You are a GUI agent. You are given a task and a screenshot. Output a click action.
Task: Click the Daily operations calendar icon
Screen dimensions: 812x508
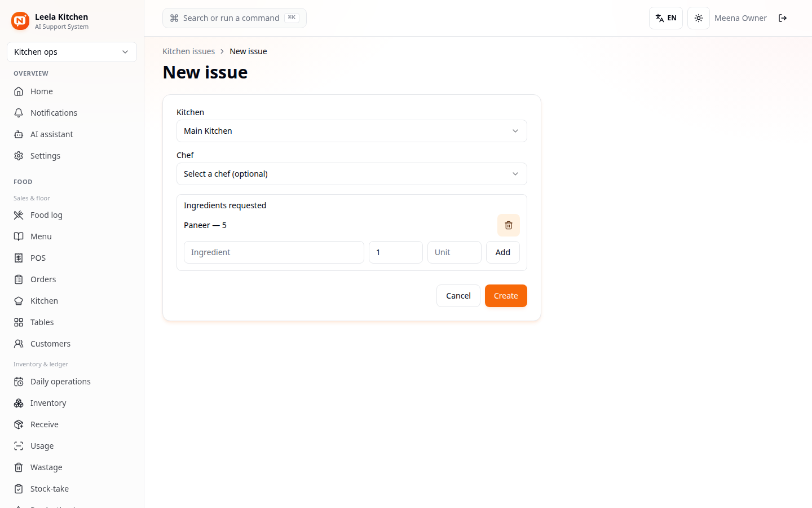(19, 382)
